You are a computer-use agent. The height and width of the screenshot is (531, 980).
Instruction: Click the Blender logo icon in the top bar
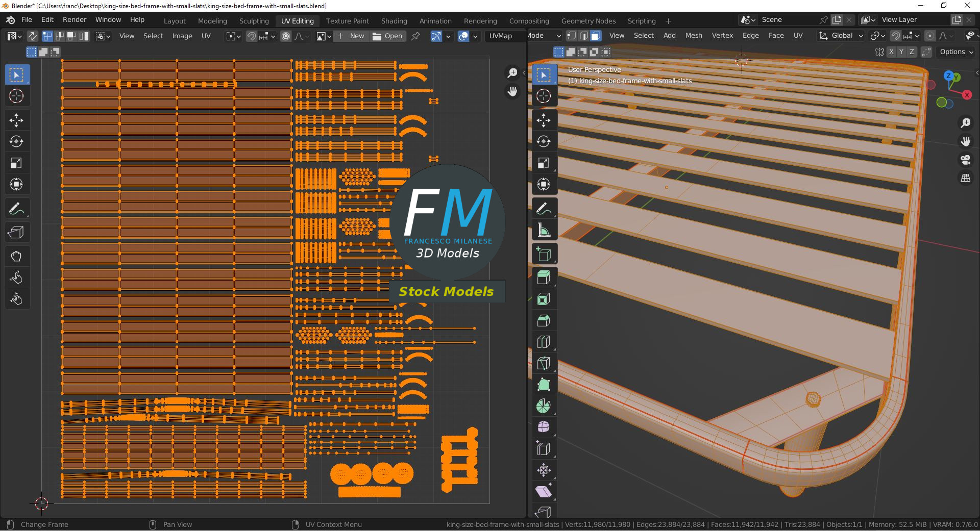(10, 20)
